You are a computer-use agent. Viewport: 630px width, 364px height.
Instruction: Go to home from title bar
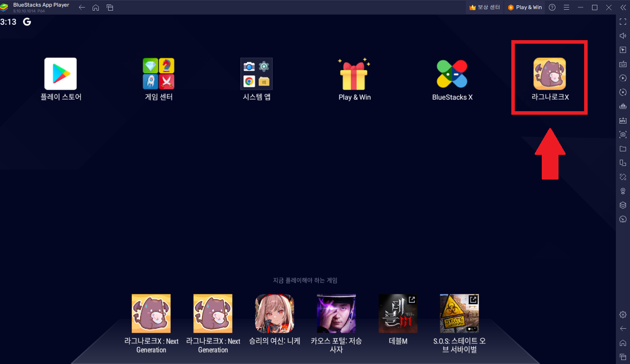tap(96, 8)
